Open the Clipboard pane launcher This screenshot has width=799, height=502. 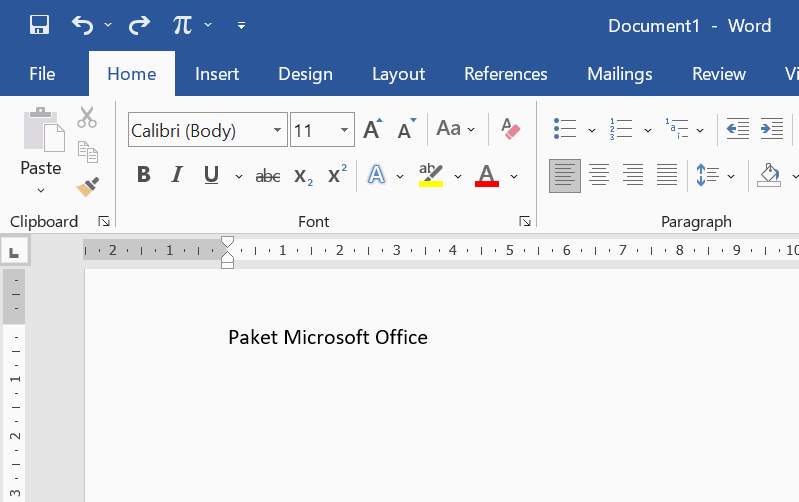click(x=104, y=221)
